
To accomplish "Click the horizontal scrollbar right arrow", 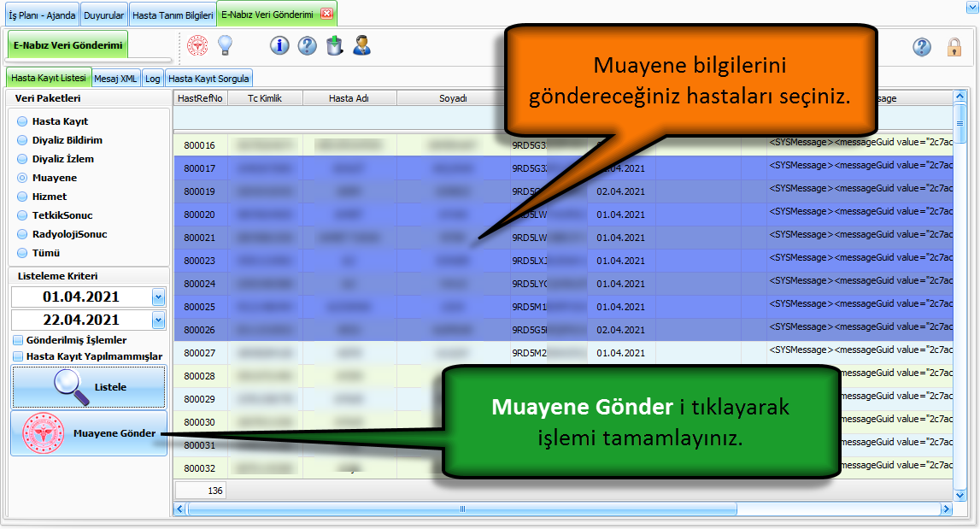I will point(946,509).
